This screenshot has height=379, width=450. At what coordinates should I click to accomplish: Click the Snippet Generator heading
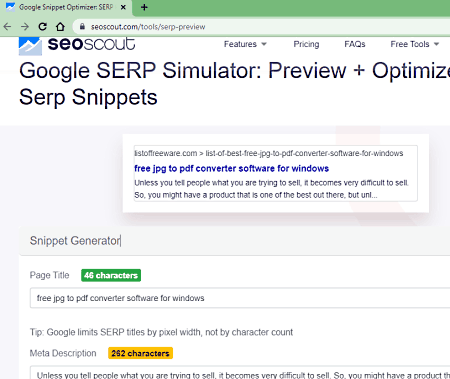pyautogui.click(x=75, y=241)
